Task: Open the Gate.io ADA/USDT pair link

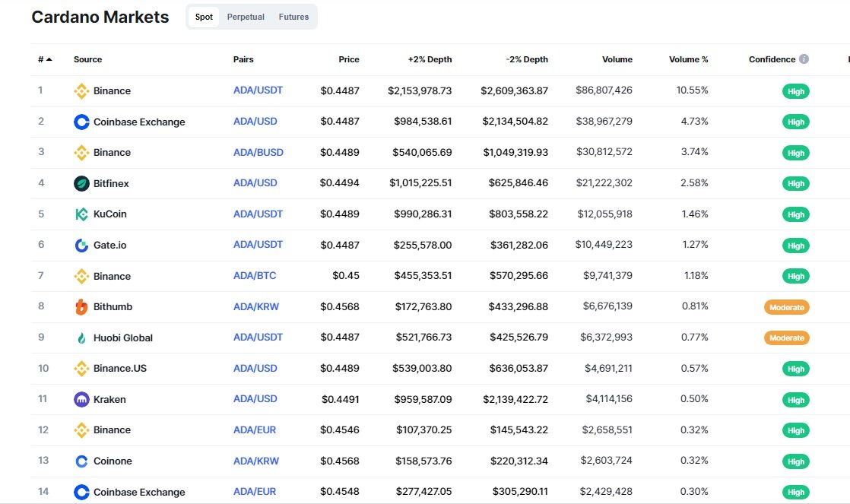Action: (x=258, y=245)
